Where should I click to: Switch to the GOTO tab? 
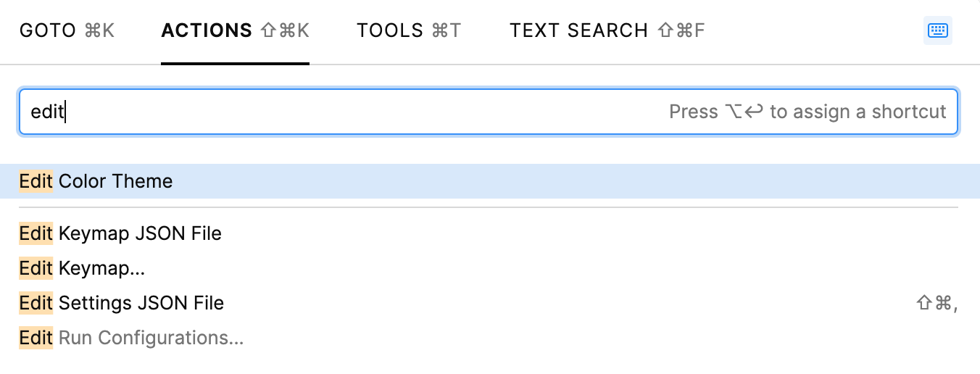tap(67, 30)
